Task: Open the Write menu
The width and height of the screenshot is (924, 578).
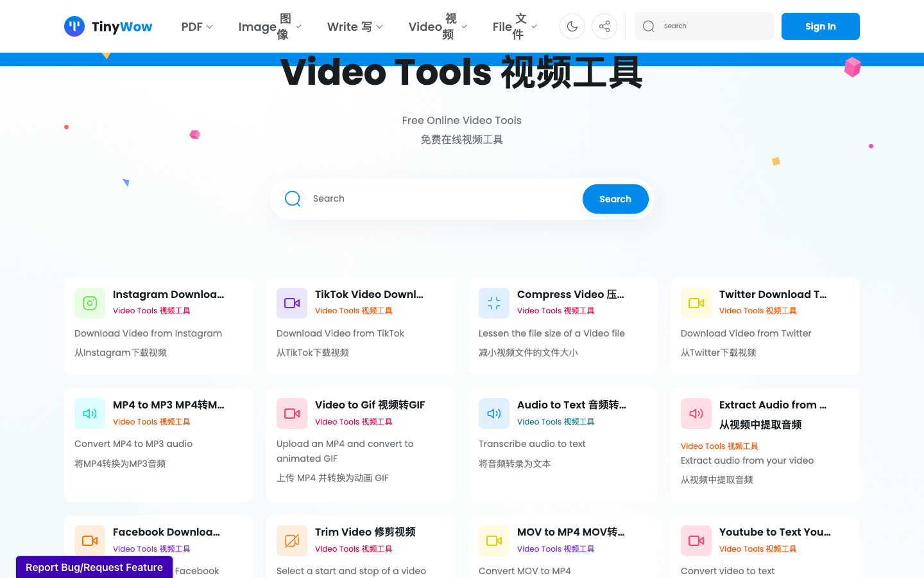Action: [x=355, y=26]
